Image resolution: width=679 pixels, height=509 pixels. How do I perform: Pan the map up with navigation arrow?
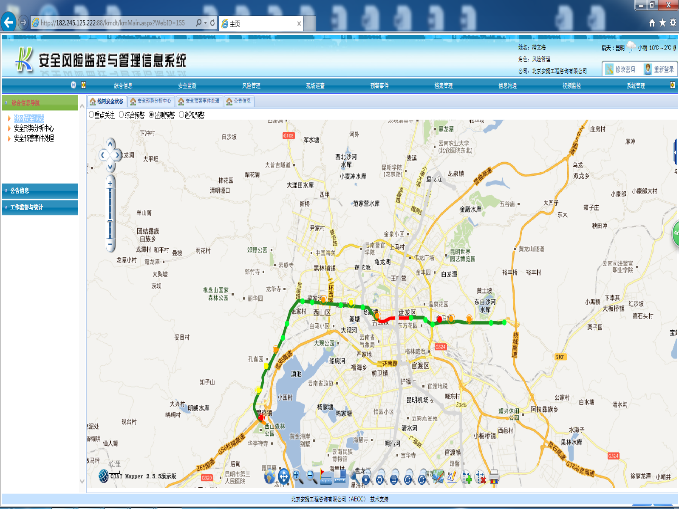[110, 143]
